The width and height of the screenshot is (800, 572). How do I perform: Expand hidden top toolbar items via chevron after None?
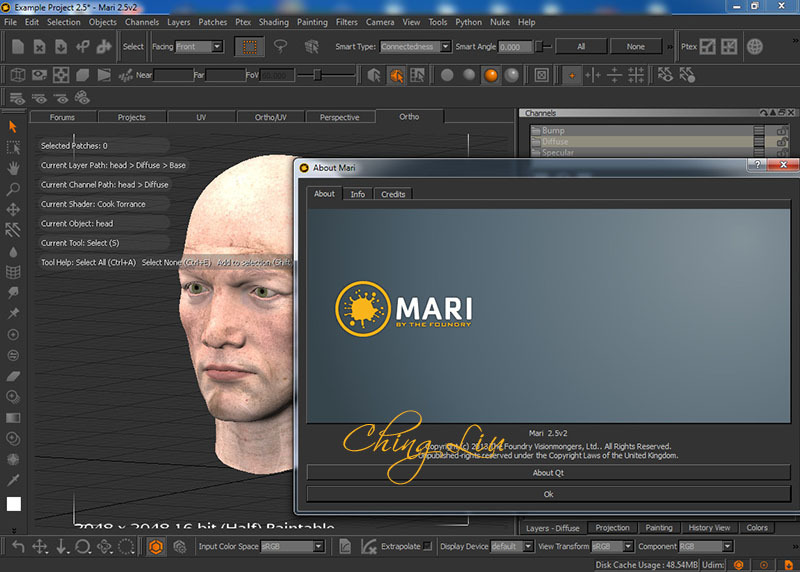(670, 46)
